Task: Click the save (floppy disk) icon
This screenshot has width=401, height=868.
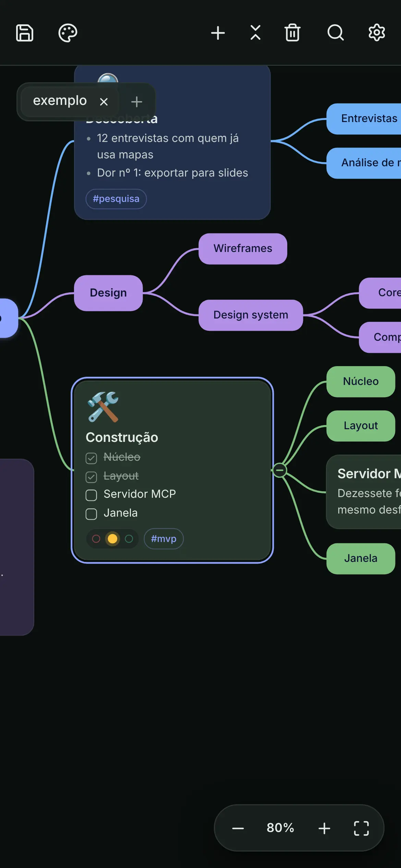Action: click(25, 33)
